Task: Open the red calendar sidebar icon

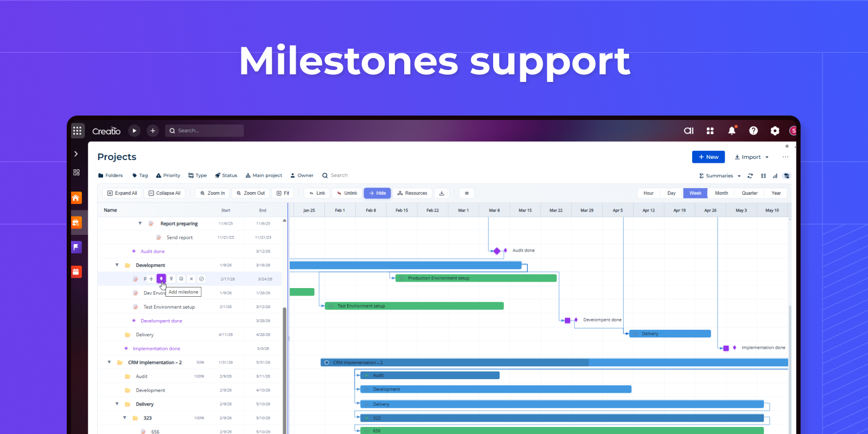Action: 76,271
